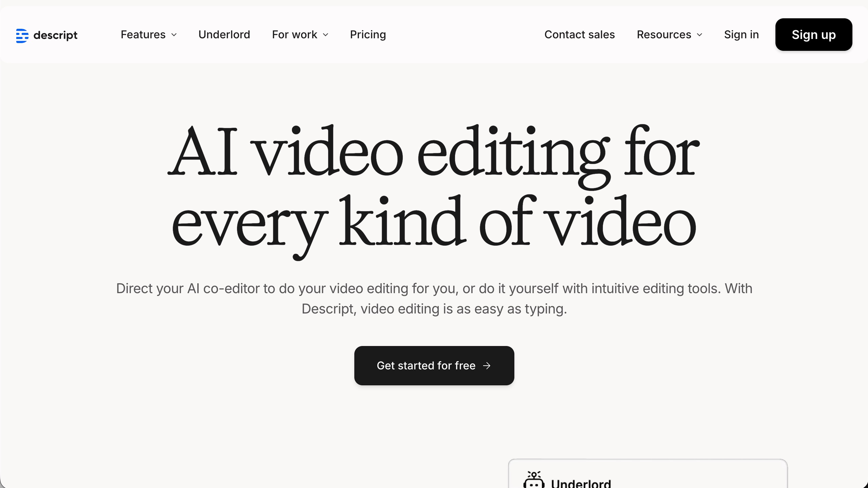Screen dimensions: 868x488
Task: Click the Get started for free button
Action: pos(426,366)
